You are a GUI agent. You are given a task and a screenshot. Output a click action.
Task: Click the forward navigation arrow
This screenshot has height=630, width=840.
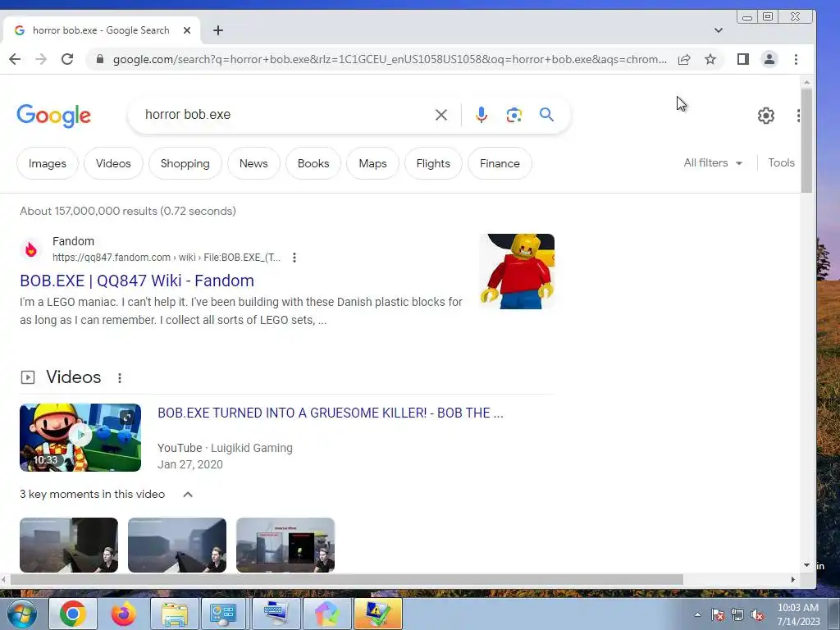[x=41, y=59]
